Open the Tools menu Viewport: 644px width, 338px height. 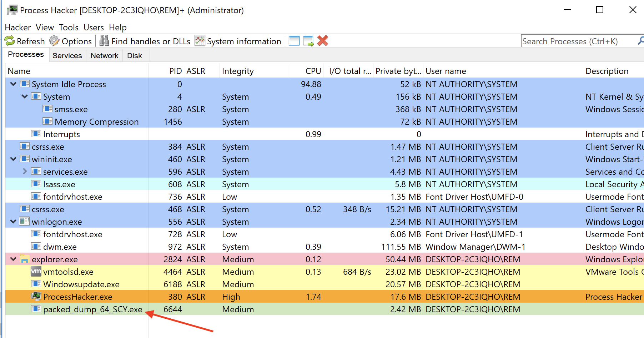click(x=69, y=28)
